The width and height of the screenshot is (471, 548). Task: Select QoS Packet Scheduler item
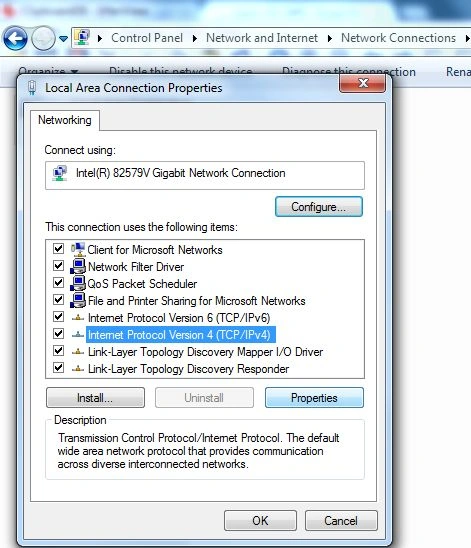pos(142,283)
